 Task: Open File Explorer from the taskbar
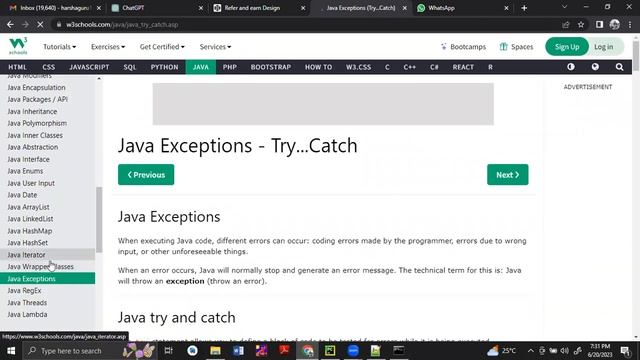tap(215, 351)
